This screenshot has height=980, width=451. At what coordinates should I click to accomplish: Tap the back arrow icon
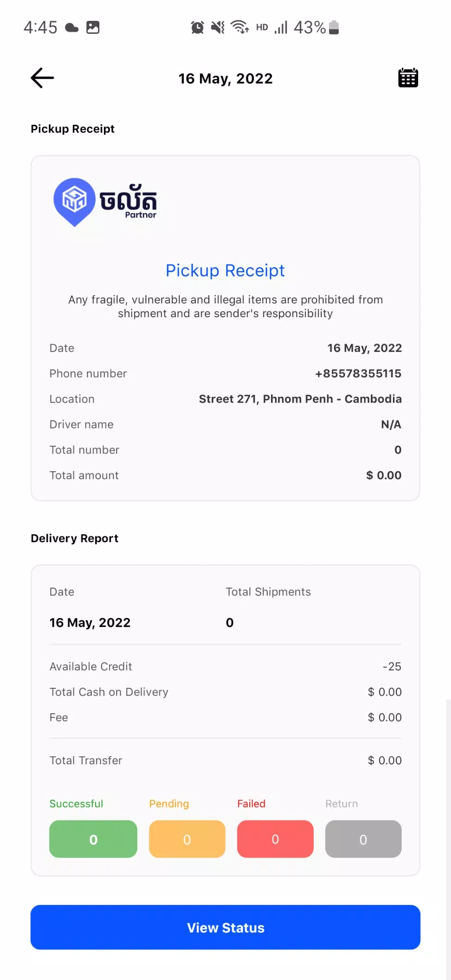point(42,78)
